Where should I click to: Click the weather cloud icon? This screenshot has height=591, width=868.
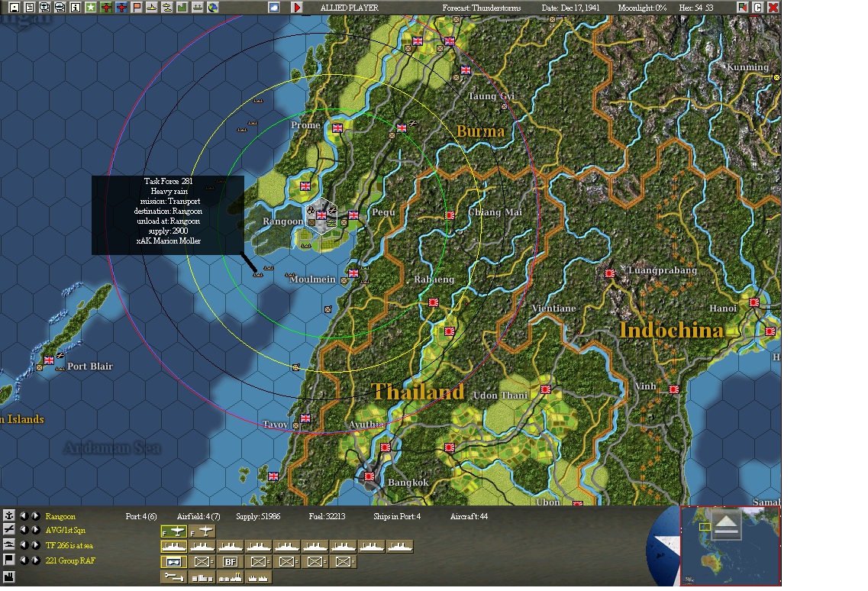(274, 8)
